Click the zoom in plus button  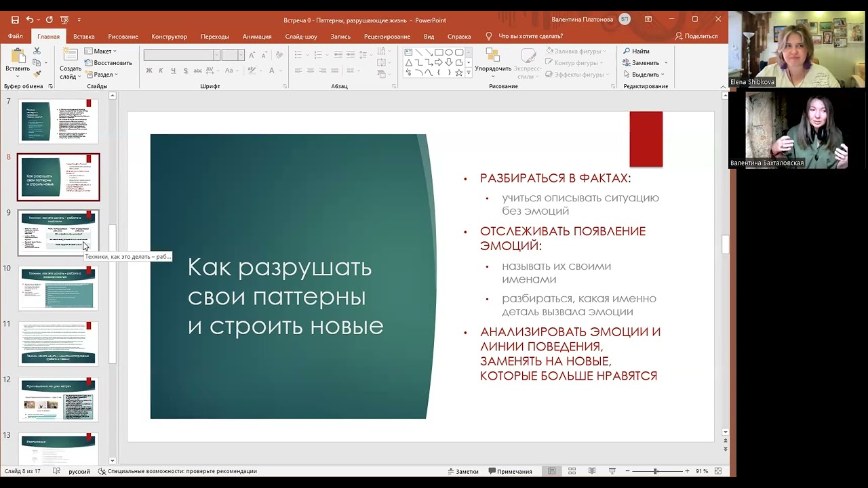click(x=687, y=471)
